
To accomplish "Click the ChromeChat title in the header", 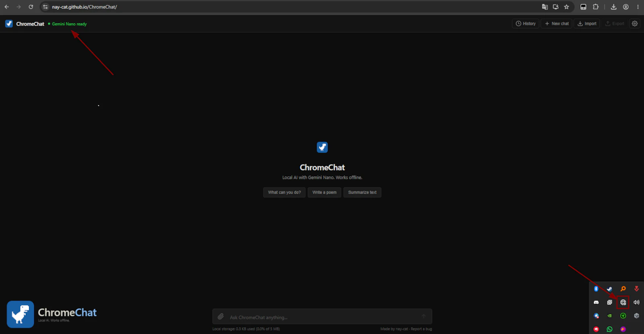I will tap(30, 24).
